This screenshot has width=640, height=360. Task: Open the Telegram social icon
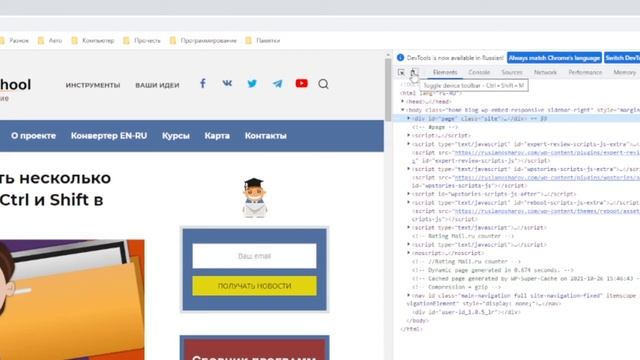(x=278, y=84)
